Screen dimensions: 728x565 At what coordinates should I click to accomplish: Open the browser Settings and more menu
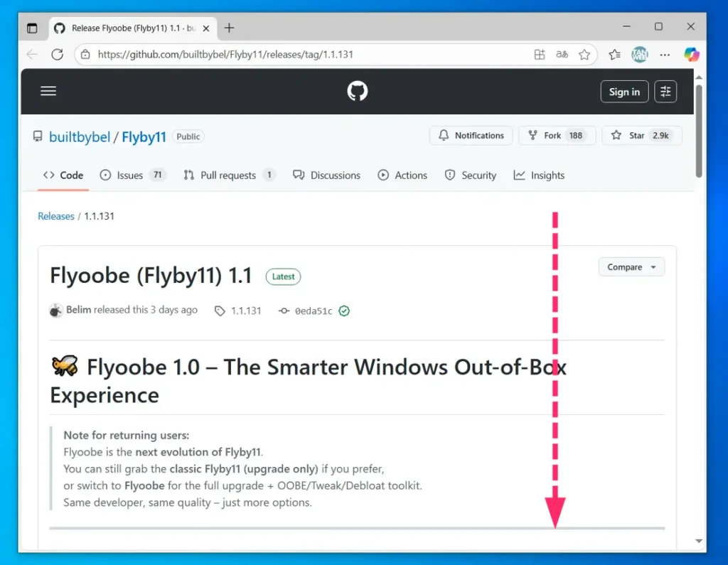click(665, 54)
